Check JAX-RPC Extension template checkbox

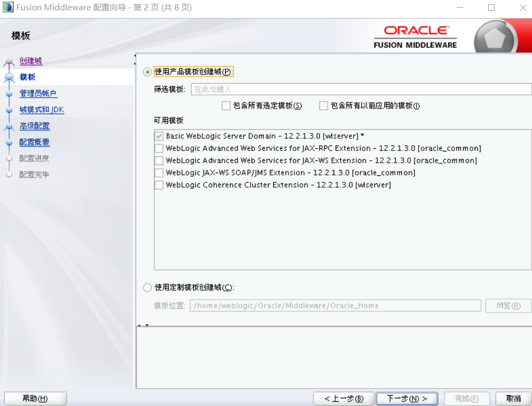tap(159, 148)
